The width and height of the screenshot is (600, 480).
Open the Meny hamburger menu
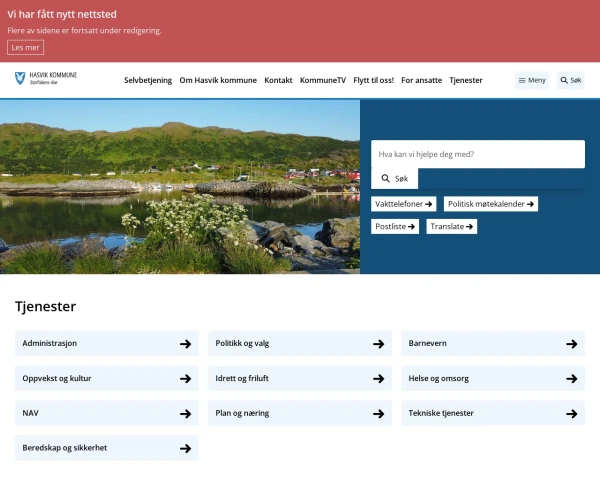532,80
